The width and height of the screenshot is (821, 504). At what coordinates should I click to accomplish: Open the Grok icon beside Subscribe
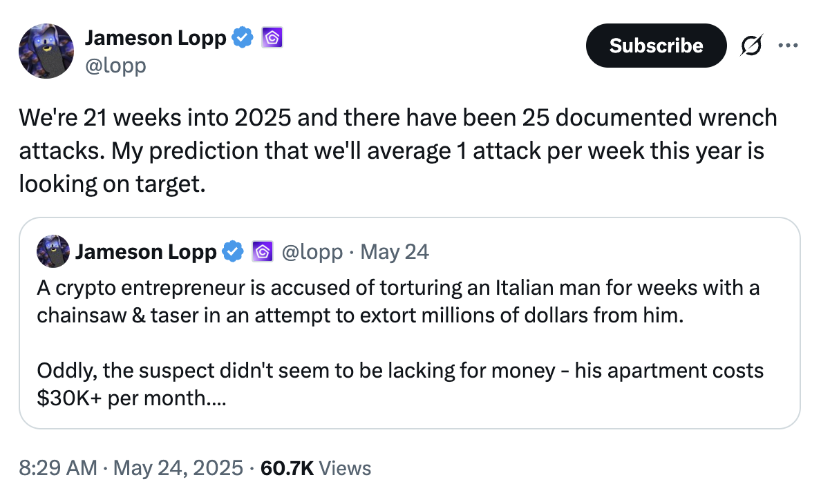(x=748, y=46)
